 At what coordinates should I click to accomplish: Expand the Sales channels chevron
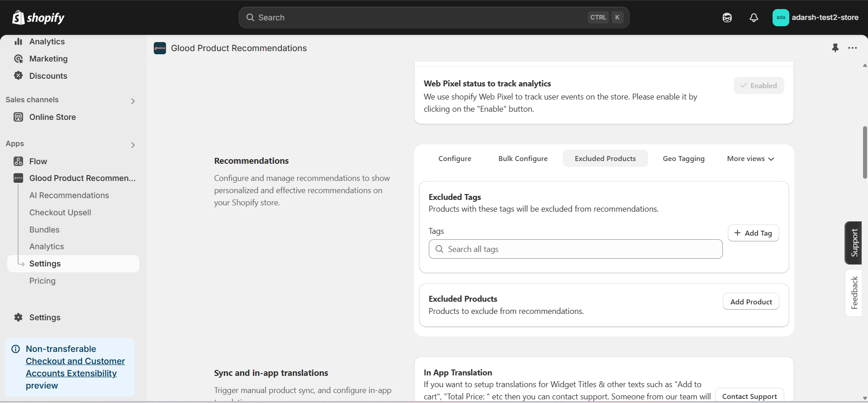tap(133, 101)
